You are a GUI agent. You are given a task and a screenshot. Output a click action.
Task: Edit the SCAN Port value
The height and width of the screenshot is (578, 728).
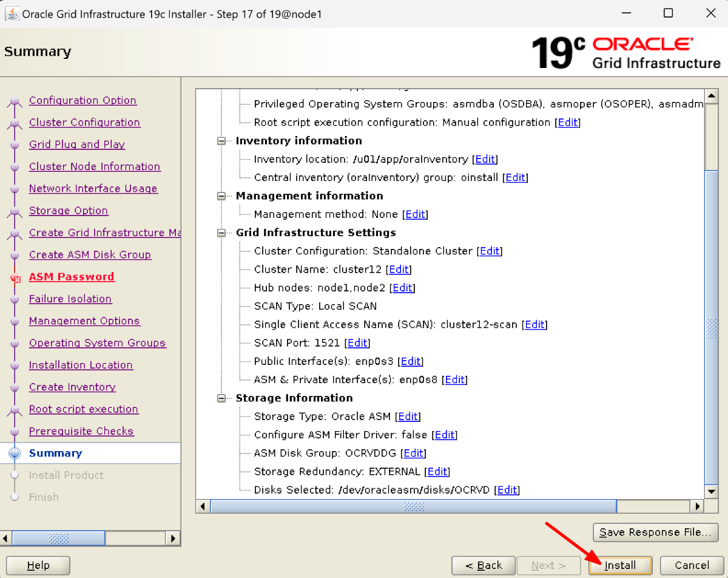(x=357, y=342)
